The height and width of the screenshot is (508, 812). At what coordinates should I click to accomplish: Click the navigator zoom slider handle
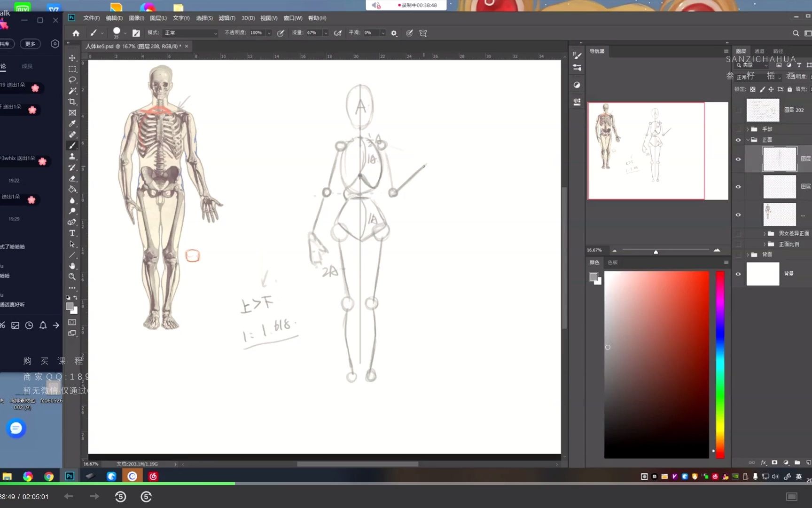pyautogui.click(x=656, y=252)
